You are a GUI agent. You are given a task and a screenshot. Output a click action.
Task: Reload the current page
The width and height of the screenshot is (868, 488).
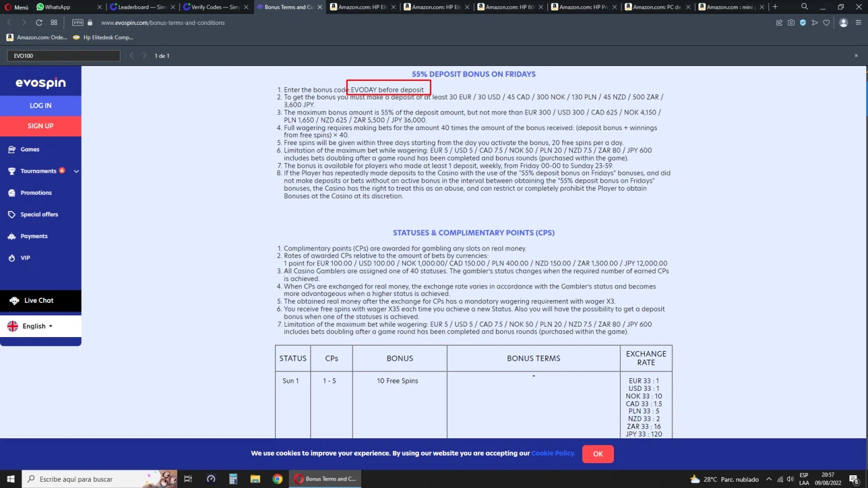(x=39, y=23)
